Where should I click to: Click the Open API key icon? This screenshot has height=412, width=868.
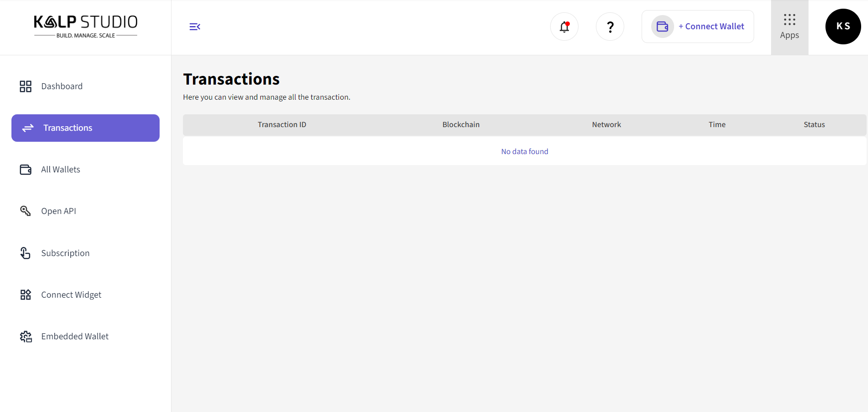[26, 211]
